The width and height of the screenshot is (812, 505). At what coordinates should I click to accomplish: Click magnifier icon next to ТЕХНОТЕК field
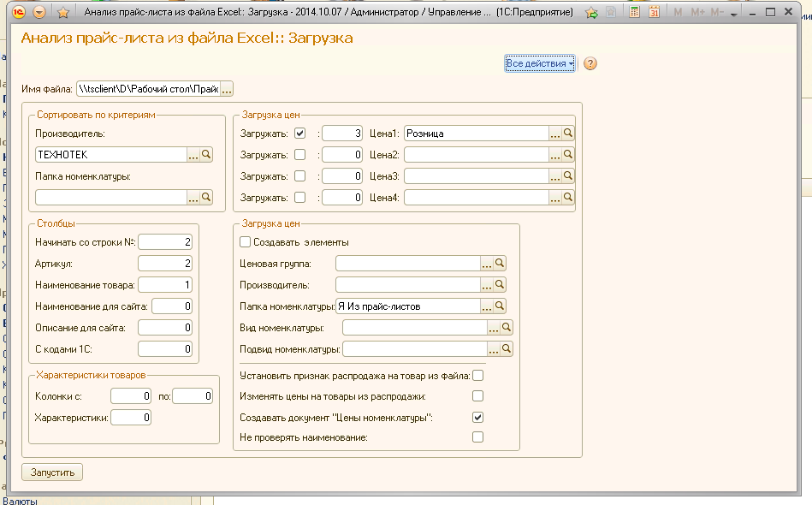tap(206, 154)
